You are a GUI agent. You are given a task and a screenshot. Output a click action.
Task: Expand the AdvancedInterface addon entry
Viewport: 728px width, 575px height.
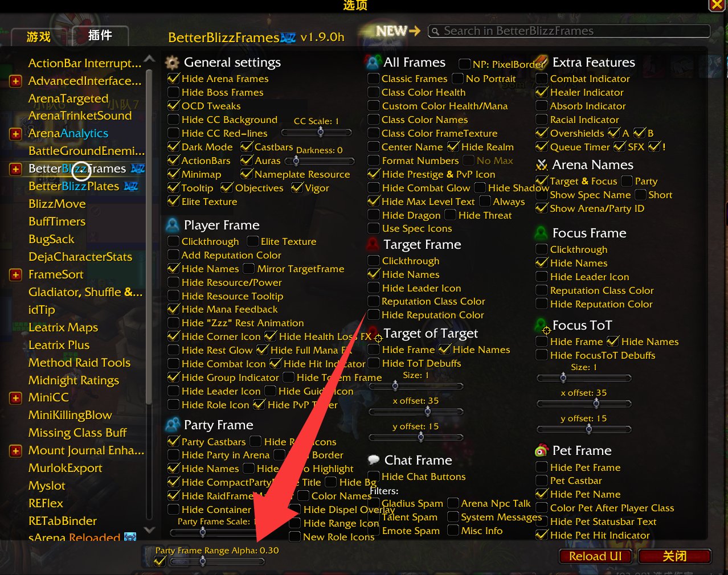[16, 81]
